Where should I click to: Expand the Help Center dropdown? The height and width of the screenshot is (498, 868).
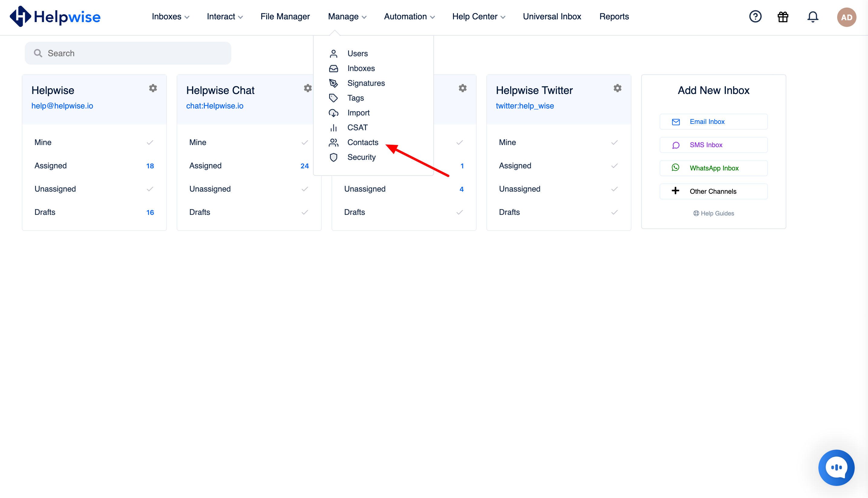tap(479, 16)
